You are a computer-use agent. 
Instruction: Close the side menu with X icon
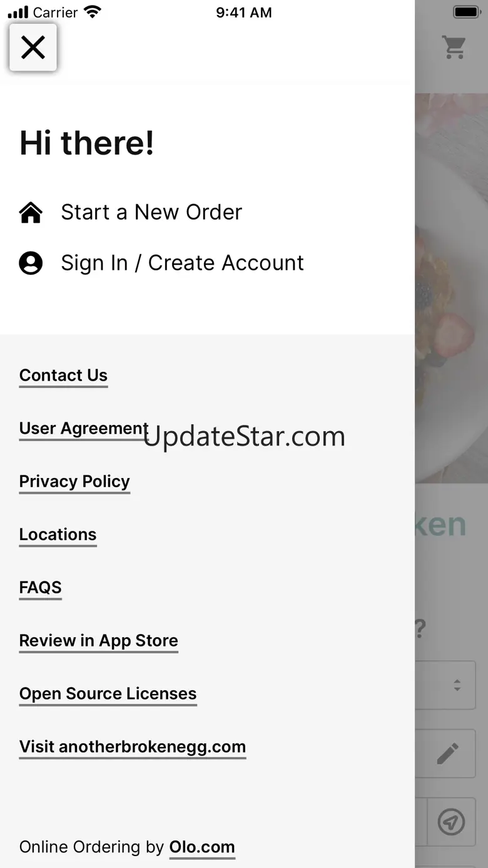[x=33, y=48]
